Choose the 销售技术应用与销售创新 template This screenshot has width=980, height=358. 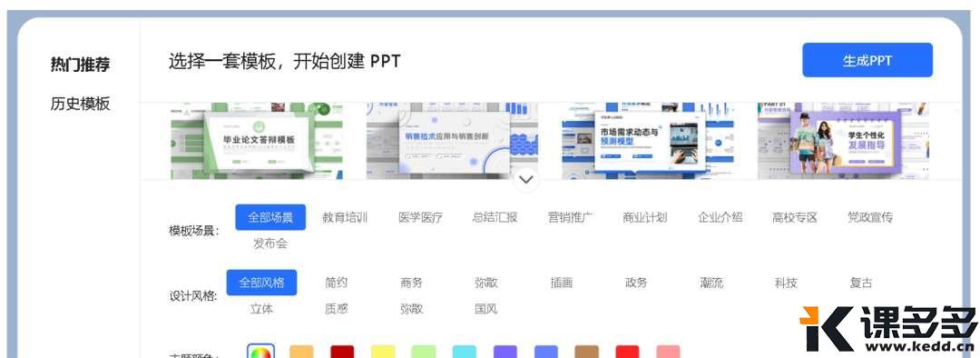tap(452, 141)
